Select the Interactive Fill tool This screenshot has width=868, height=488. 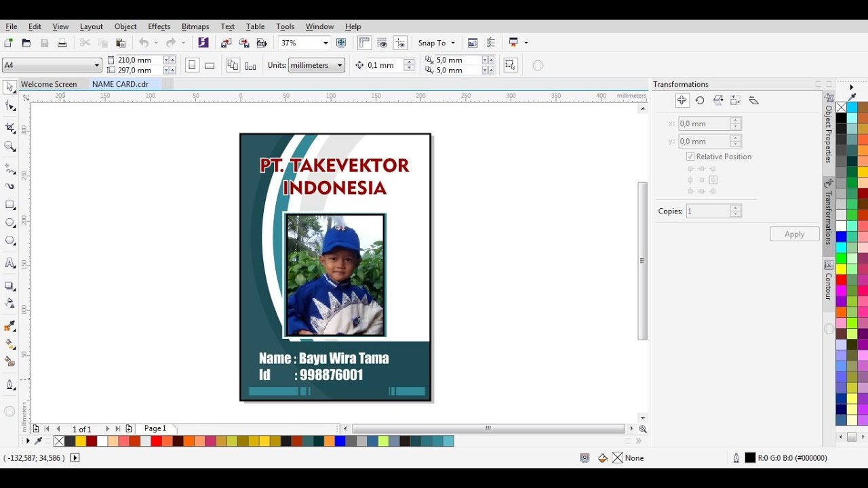[9, 344]
